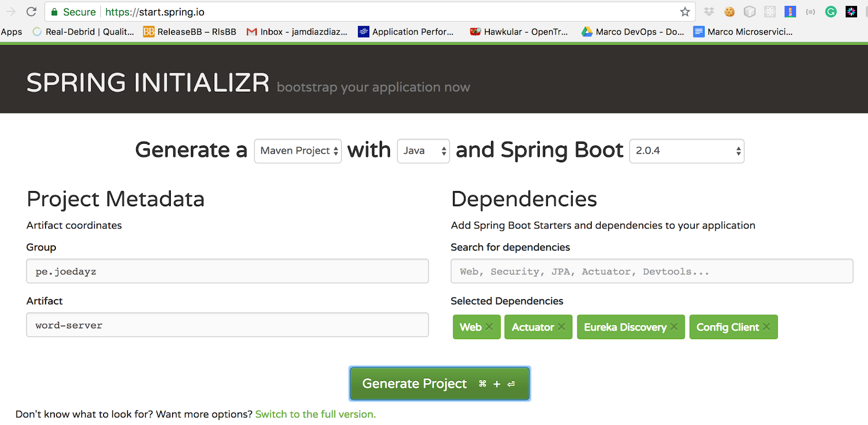Click the Generate Project button

pyautogui.click(x=439, y=384)
